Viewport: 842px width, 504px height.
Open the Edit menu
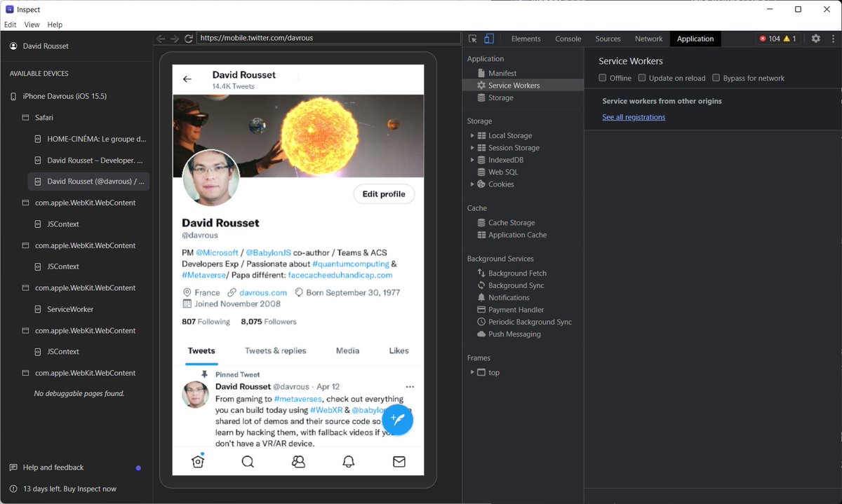tap(11, 25)
